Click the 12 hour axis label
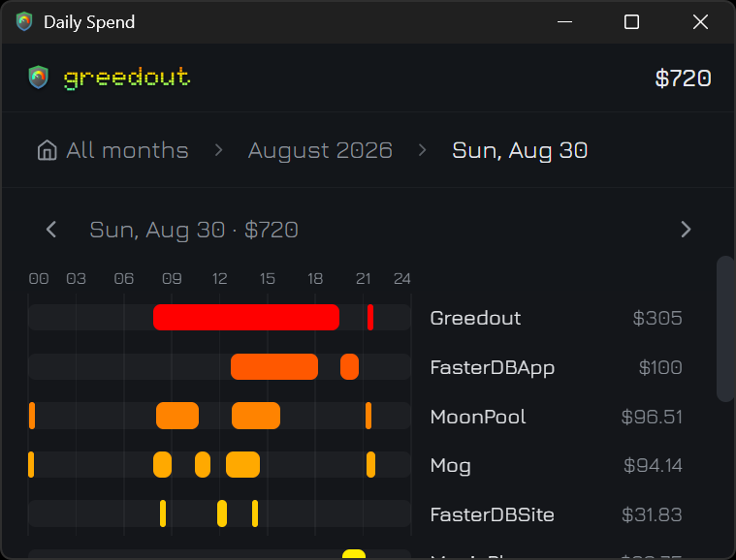The width and height of the screenshot is (736, 560). tap(220, 279)
